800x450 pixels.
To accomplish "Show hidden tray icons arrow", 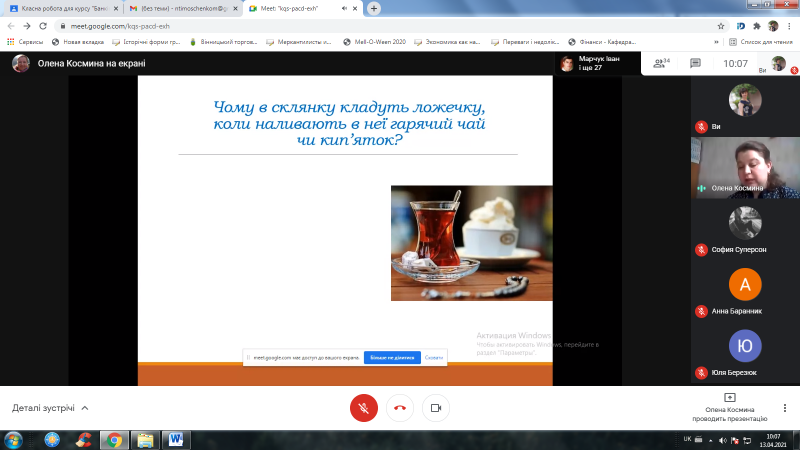I will coord(711,440).
